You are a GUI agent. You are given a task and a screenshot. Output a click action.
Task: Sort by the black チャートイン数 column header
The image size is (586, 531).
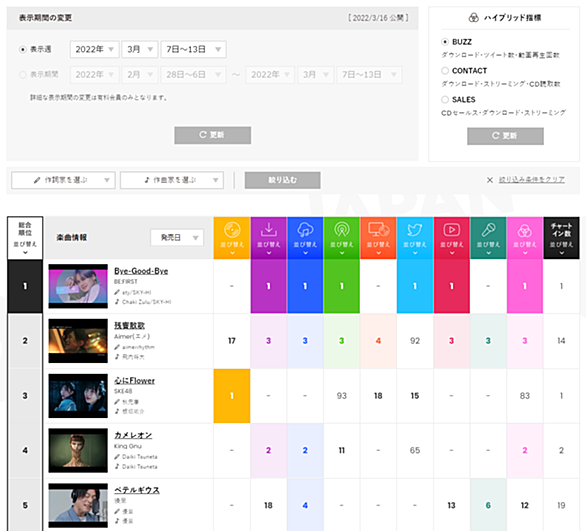pos(561,238)
